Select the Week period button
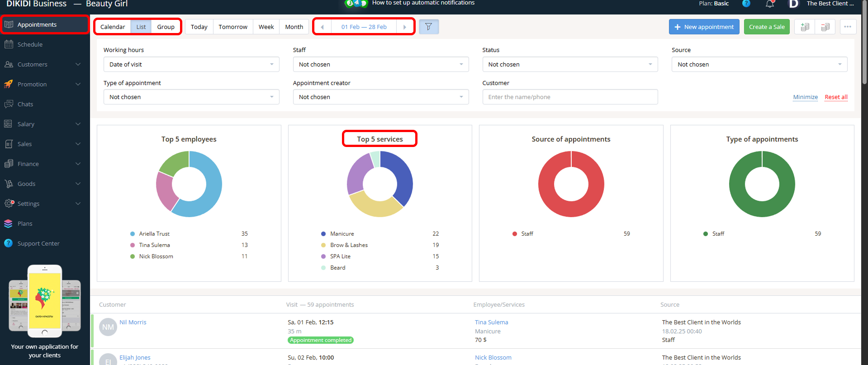This screenshot has height=365, width=868. pyautogui.click(x=266, y=27)
